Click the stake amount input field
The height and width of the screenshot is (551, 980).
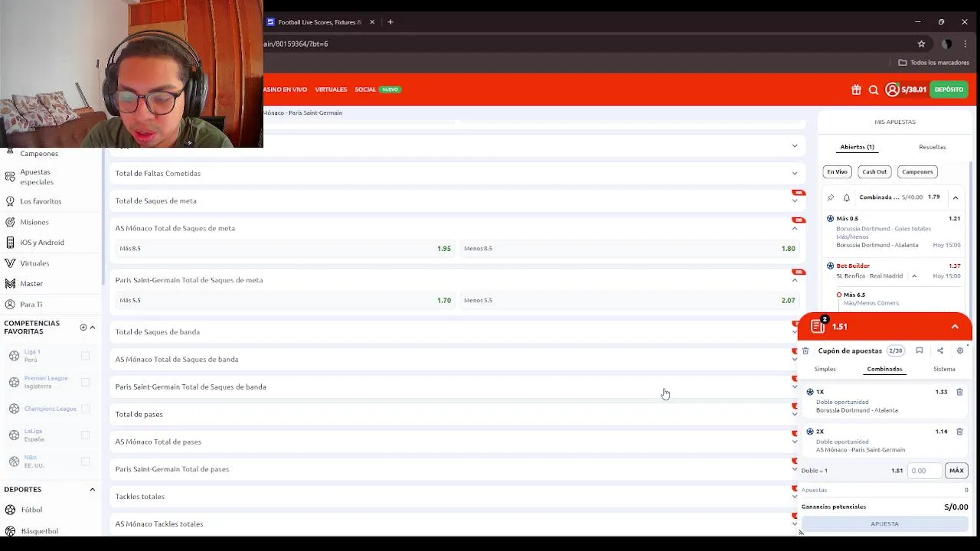point(924,471)
